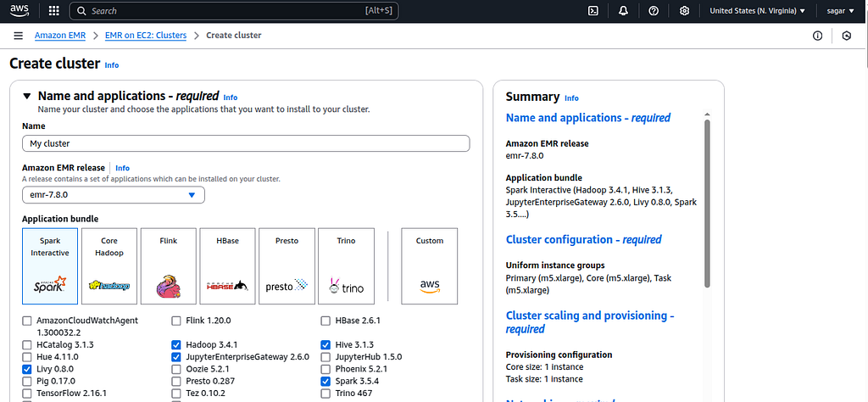Choose the Trino application bundle tile

pos(346,265)
